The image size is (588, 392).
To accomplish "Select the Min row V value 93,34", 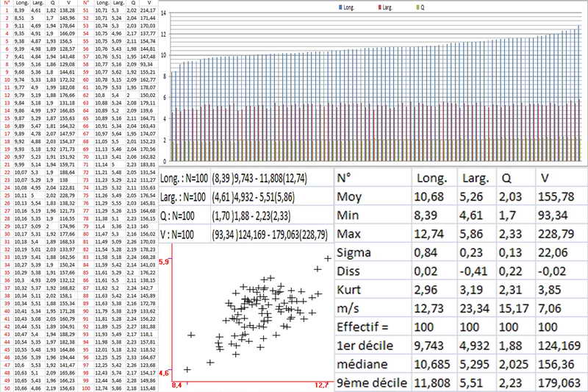I will tap(553, 215).
